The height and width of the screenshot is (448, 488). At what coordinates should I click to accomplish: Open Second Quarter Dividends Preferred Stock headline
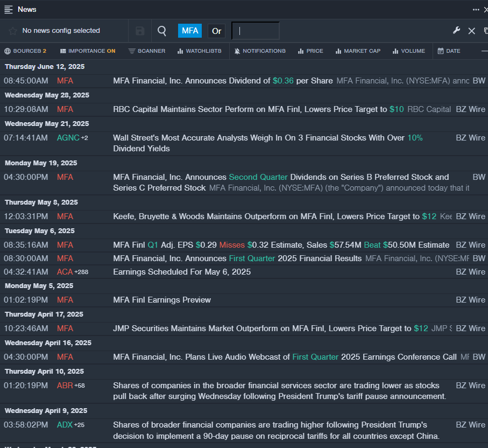pyautogui.click(x=281, y=183)
